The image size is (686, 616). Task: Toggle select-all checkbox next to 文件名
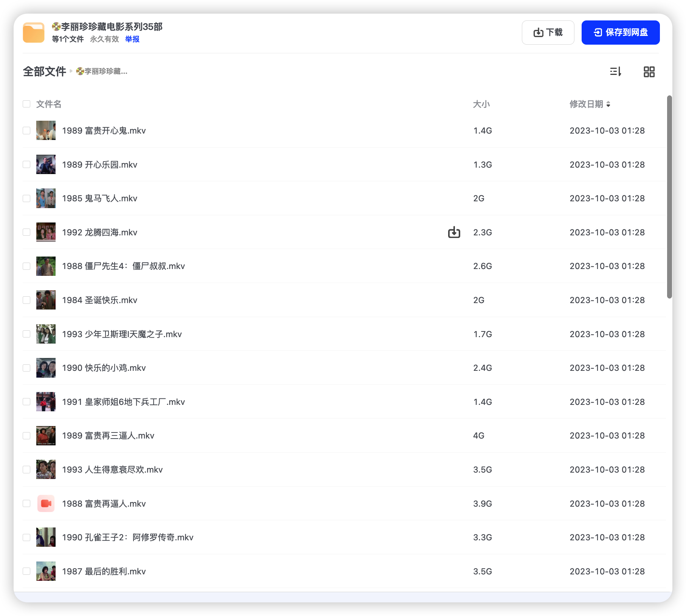(x=26, y=104)
